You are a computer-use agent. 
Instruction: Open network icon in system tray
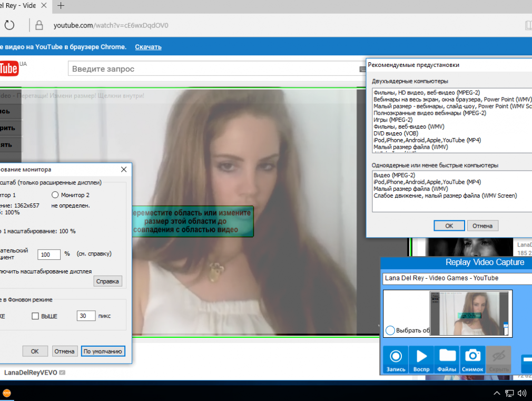[509, 393]
